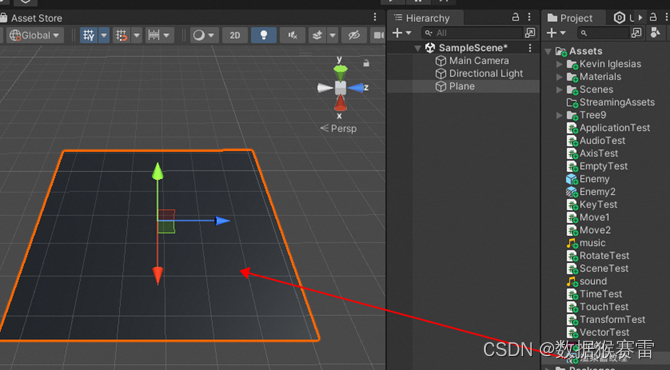Click the search by type filter icon

click(655, 33)
